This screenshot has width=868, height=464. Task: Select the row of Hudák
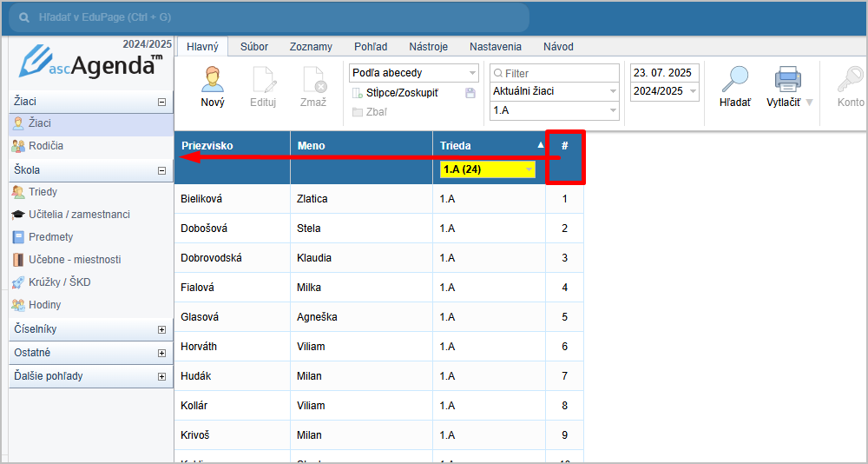pyautogui.click(x=378, y=376)
